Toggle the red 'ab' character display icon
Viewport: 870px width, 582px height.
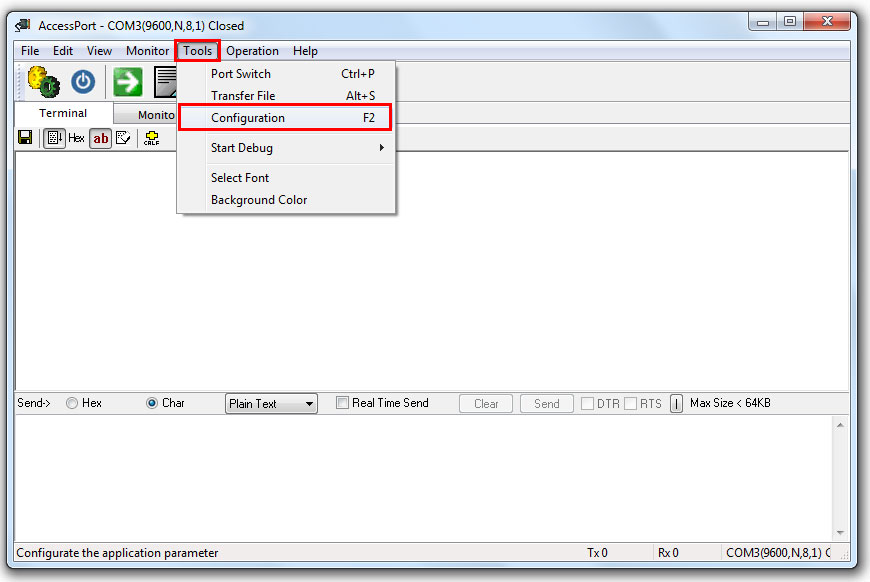click(x=100, y=138)
